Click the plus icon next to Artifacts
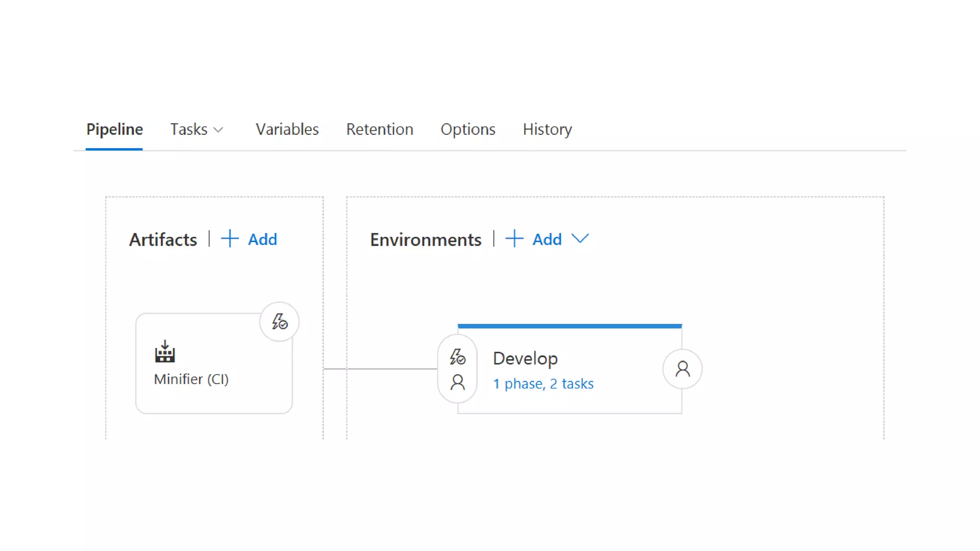 click(x=230, y=239)
